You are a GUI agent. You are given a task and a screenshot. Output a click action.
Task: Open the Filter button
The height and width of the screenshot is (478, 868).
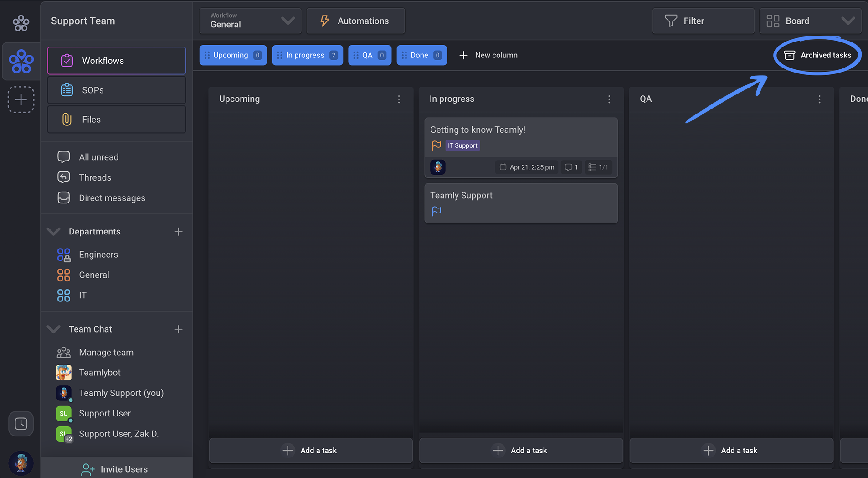[x=703, y=21]
